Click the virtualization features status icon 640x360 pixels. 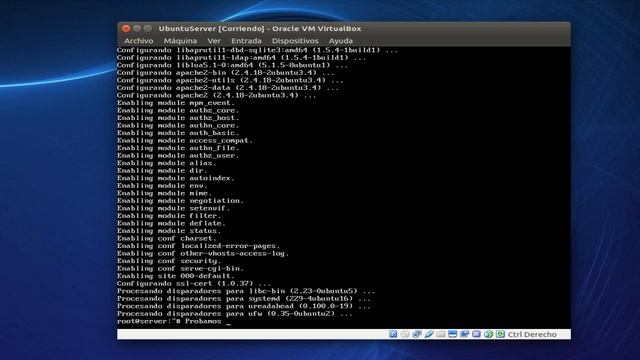click(476, 334)
